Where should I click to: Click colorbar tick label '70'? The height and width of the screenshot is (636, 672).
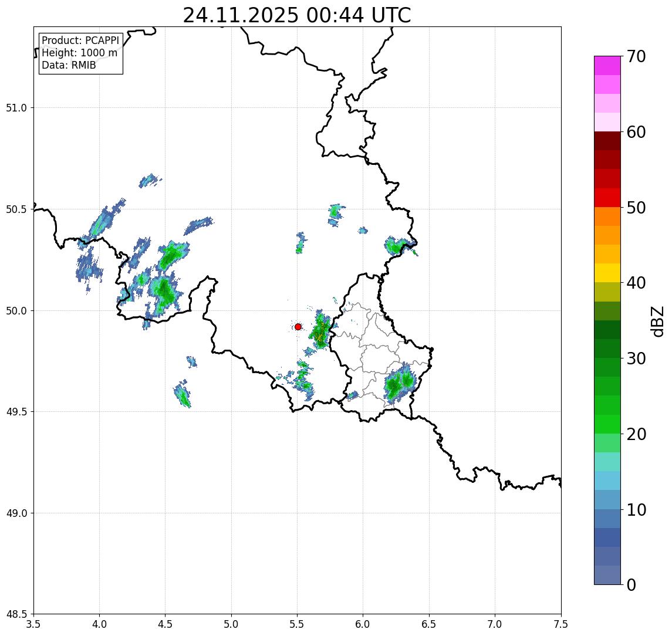click(636, 56)
